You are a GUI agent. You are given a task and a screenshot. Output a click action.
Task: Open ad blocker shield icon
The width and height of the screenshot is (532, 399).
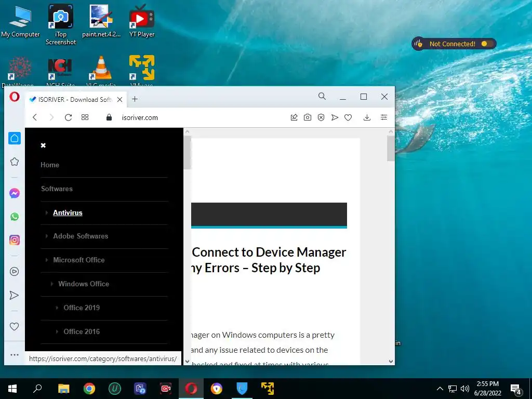[321, 117]
